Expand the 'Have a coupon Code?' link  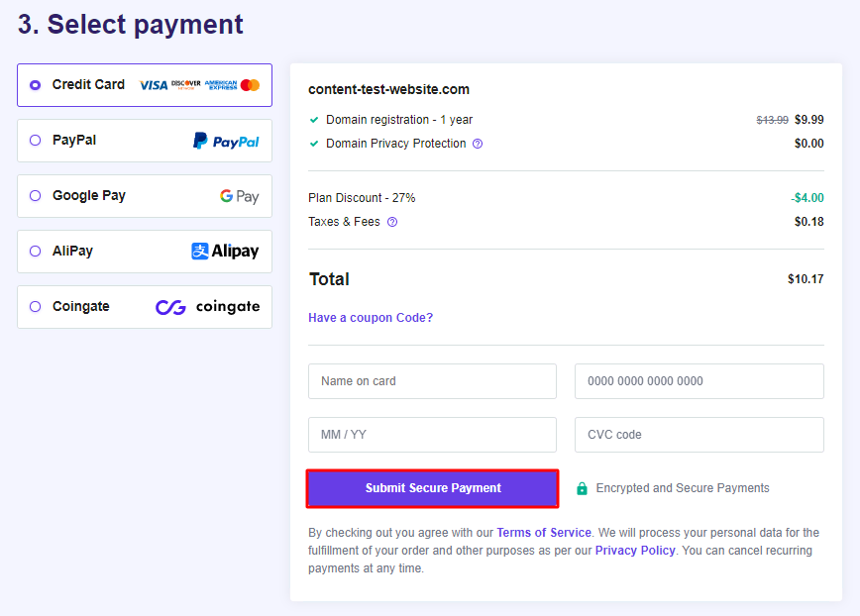tap(371, 318)
